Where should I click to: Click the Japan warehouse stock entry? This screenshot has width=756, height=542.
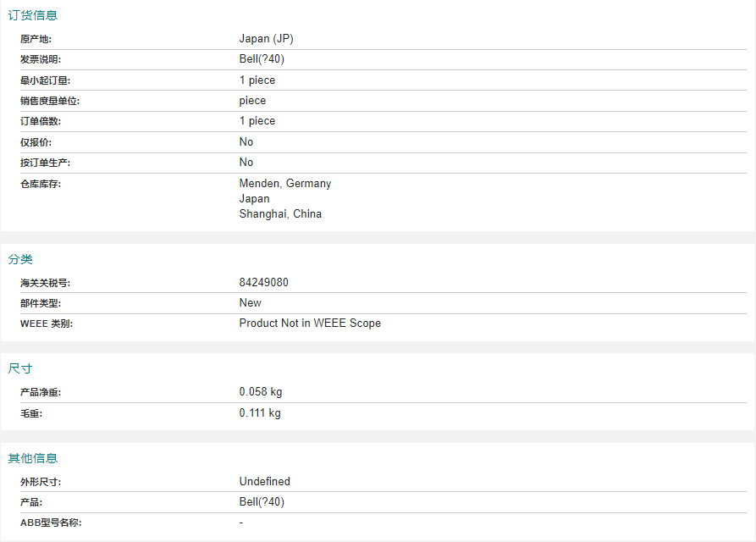click(x=254, y=199)
